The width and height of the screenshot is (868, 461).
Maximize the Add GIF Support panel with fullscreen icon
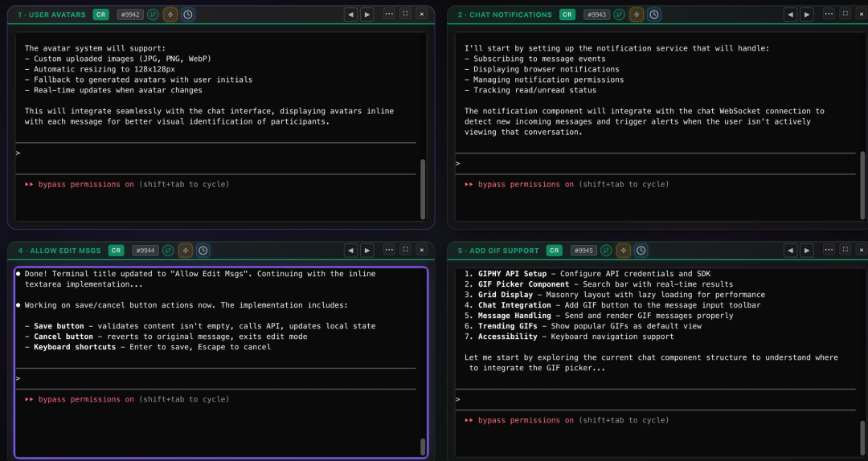[x=845, y=250]
